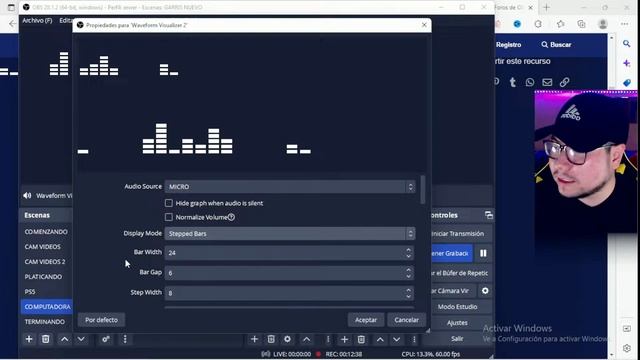Select the COMENZANDO scene

46,231
